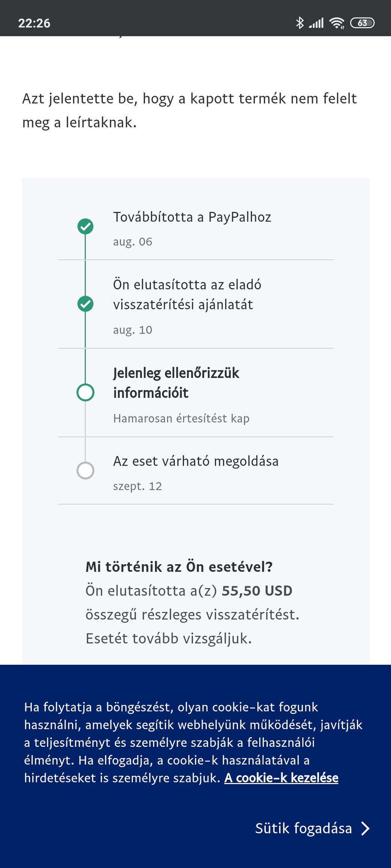Select the grey circle for Az eset várható megoldása
Viewport: 391px width, 868px height.
coord(86,470)
